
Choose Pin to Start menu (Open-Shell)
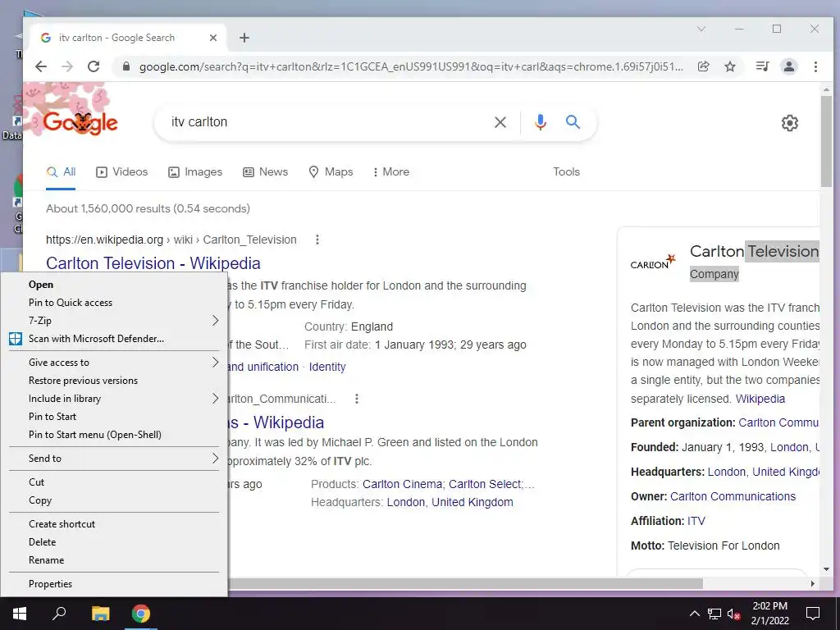coord(113,435)
